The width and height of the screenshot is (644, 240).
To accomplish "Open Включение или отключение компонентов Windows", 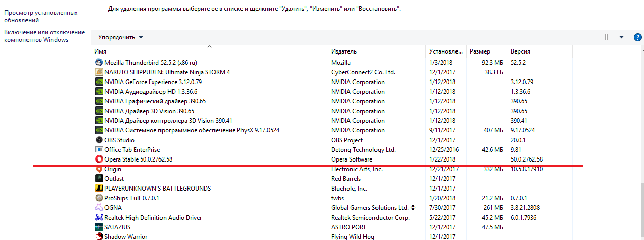I will 44,36.
